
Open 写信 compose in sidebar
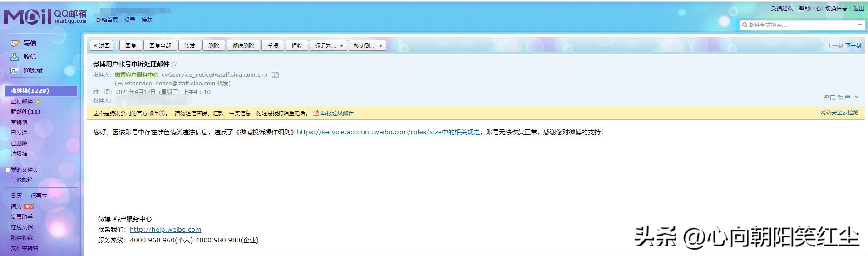[x=30, y=43]
